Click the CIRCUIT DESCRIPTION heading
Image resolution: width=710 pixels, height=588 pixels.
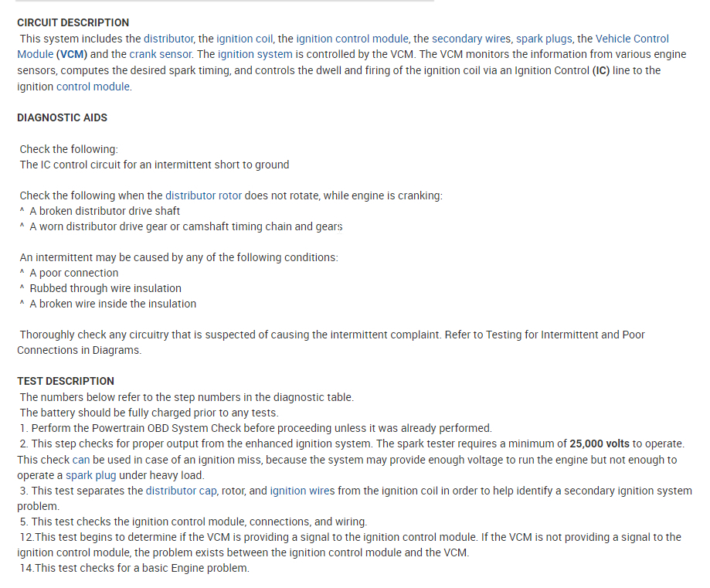tap(73, 22)
